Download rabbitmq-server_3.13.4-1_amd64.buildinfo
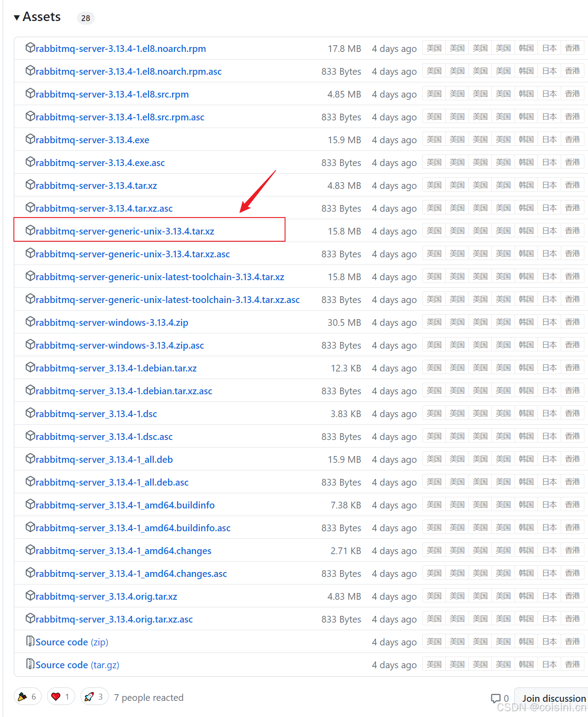588x717 pixels. point(125,505)
